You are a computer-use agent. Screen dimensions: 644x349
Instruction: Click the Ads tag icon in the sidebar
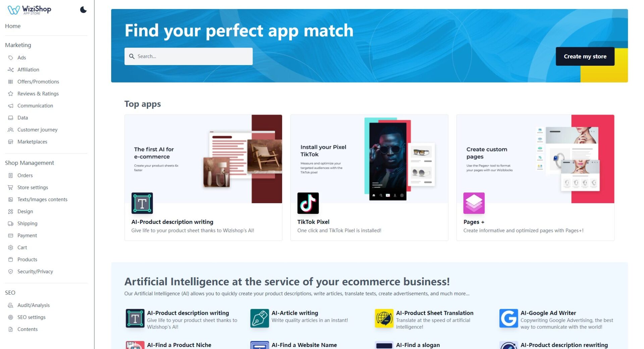[10, 57]
